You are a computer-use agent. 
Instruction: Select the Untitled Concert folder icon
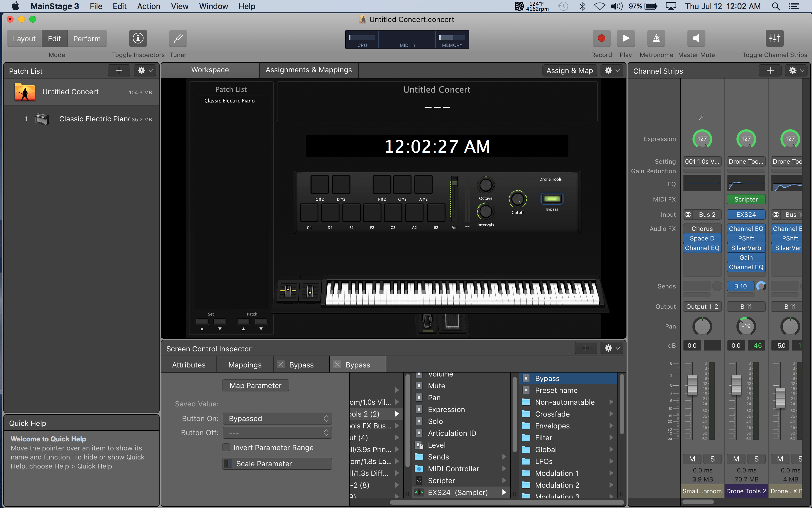25,92
